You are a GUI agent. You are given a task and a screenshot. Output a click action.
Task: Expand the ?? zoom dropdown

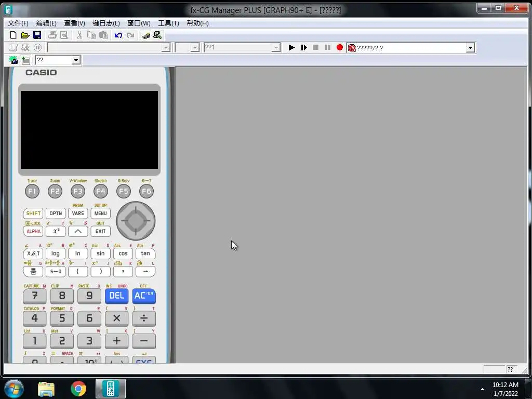(x=76, y=60)
